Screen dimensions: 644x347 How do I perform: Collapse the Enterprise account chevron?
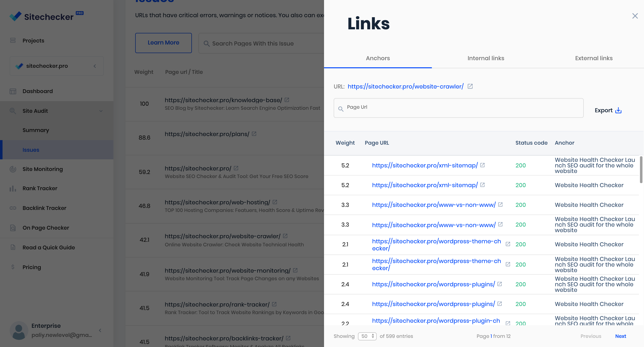pos(100,330)
